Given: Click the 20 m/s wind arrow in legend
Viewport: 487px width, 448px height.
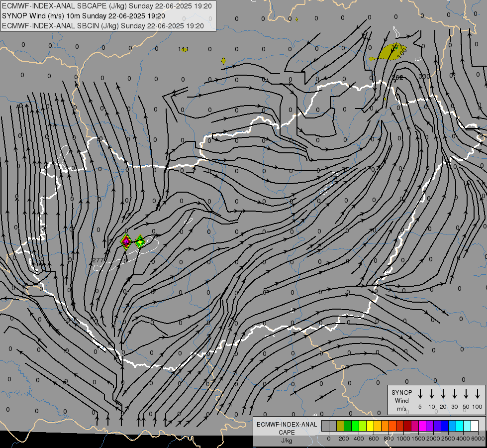Looking at the screenshot, I should pyautogui.click(x=443, y=394).
